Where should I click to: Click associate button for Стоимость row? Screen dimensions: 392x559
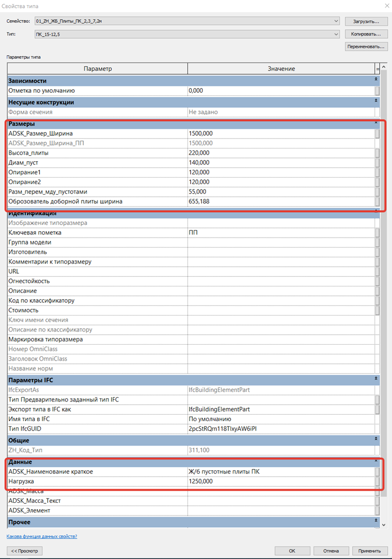377,310
